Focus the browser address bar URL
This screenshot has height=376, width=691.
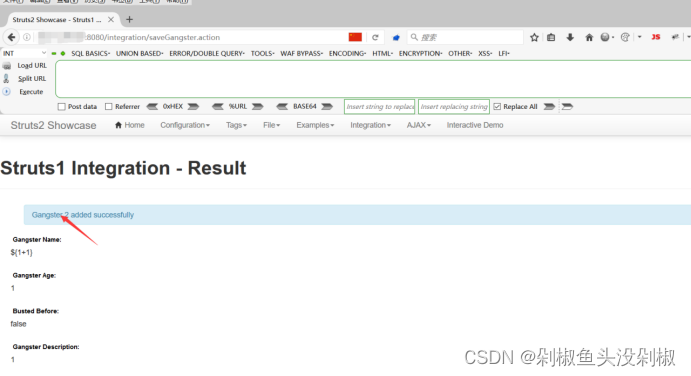189,37
